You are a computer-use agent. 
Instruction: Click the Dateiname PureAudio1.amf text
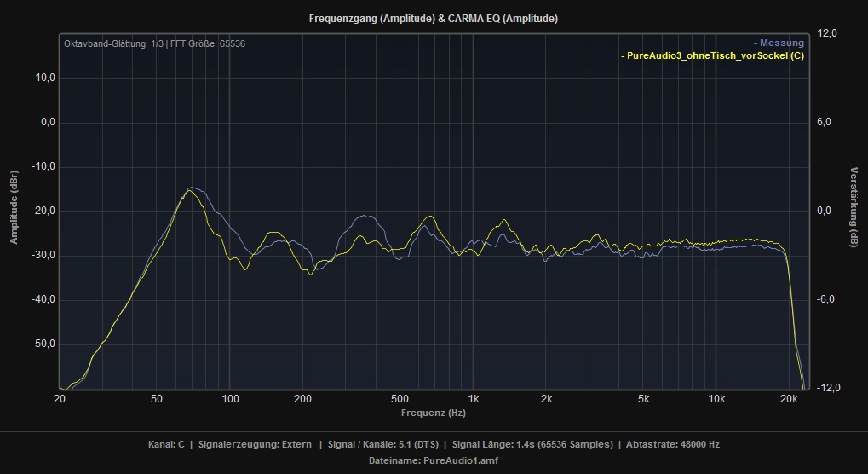point(434,459)
